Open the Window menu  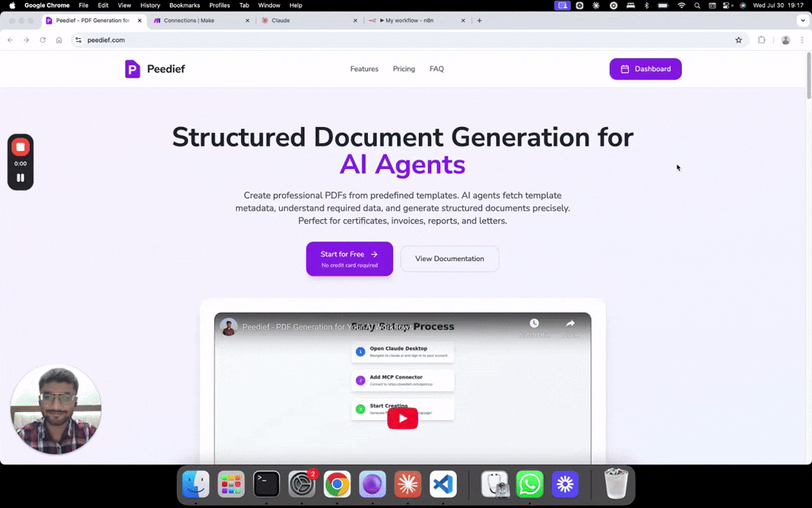(270, 6)
